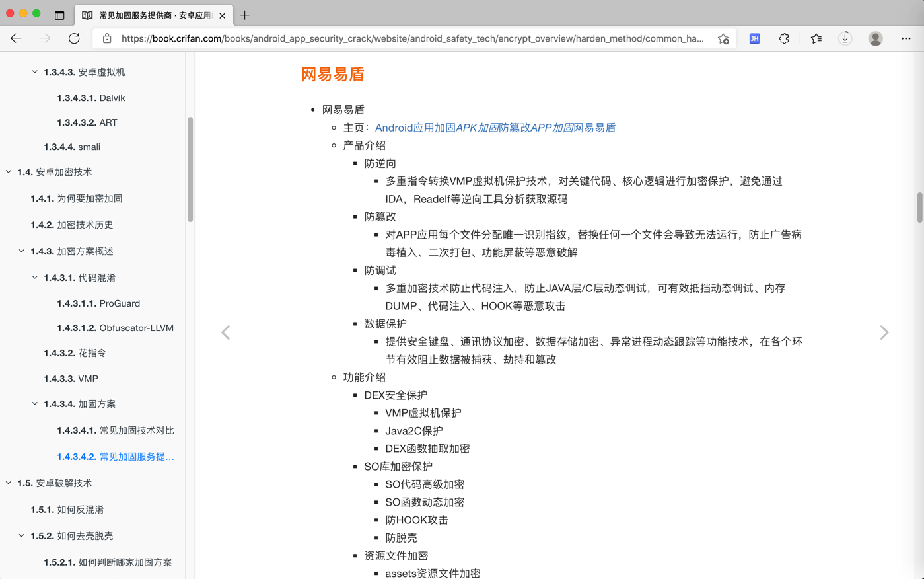View site security lock information
This screenshot has height=579, width=924.
point(107,38)
